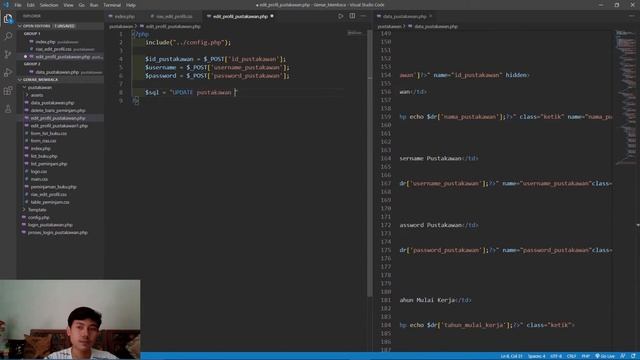Click data_pustakawan.php breadcrumb above right editor
The width and height of the screenshot is (640, 360).
tap(436, 27)
